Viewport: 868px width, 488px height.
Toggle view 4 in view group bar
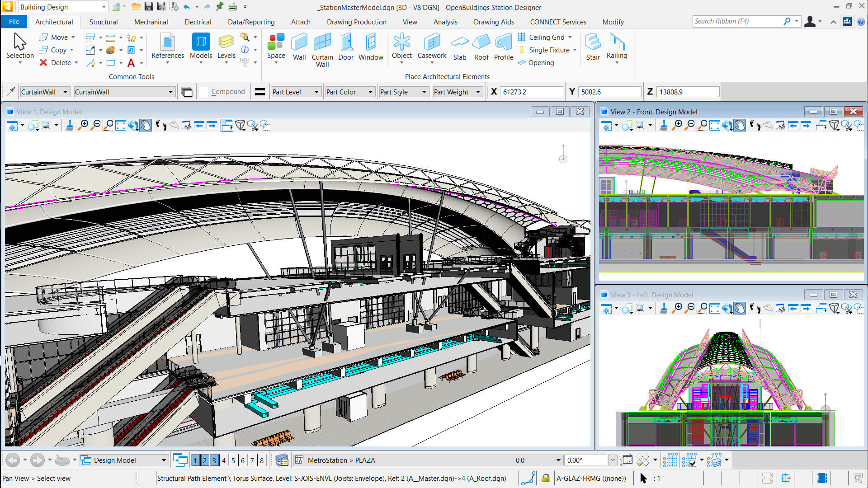(x=224, y=460)
